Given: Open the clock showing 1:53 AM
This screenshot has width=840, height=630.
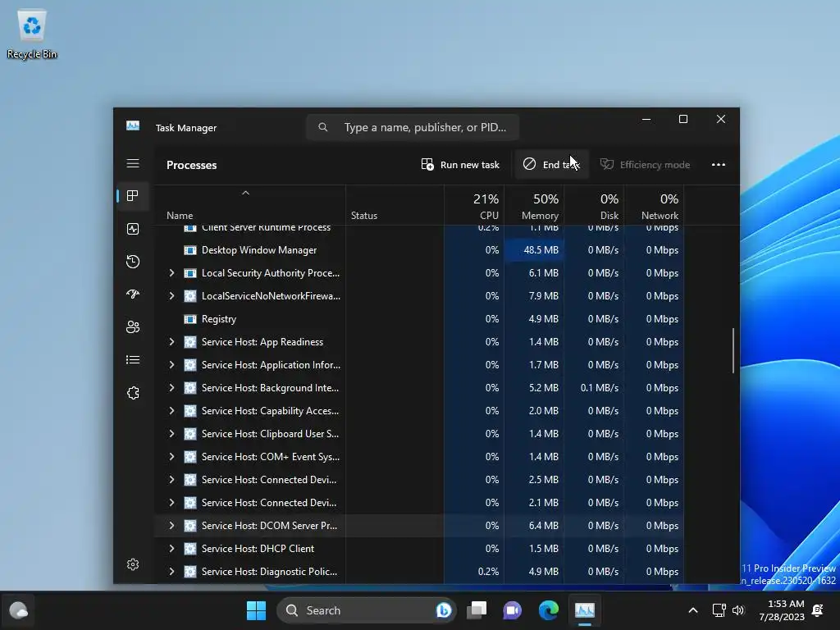Looking at the screenshot, I should tap(782, 610).
